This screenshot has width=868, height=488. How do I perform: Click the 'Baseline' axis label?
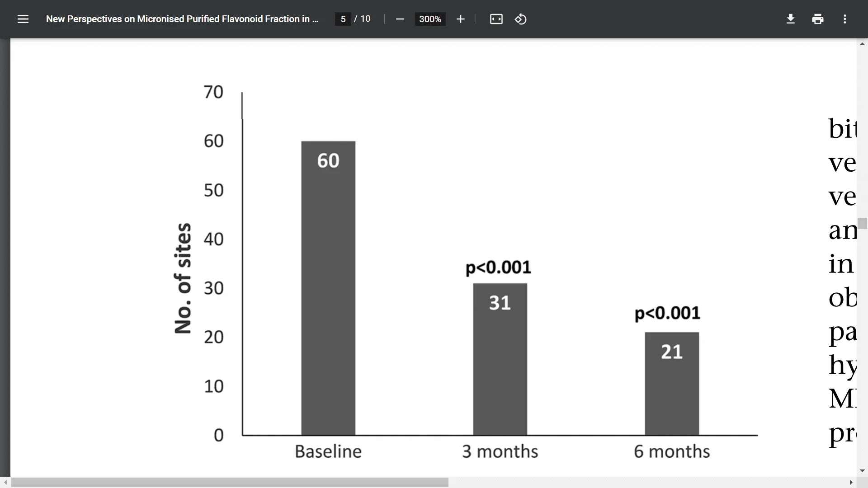[328, 451]
